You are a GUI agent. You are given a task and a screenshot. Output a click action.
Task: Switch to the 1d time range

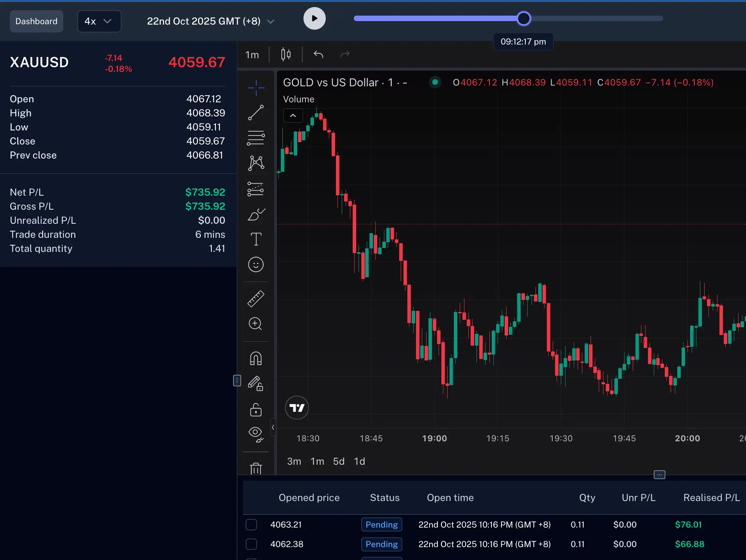coord(359,461)
